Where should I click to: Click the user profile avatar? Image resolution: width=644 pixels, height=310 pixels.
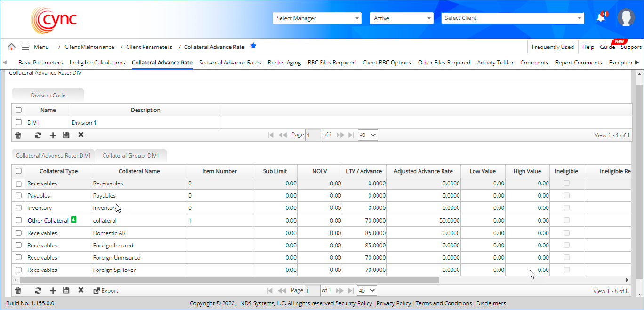point(626,18)
